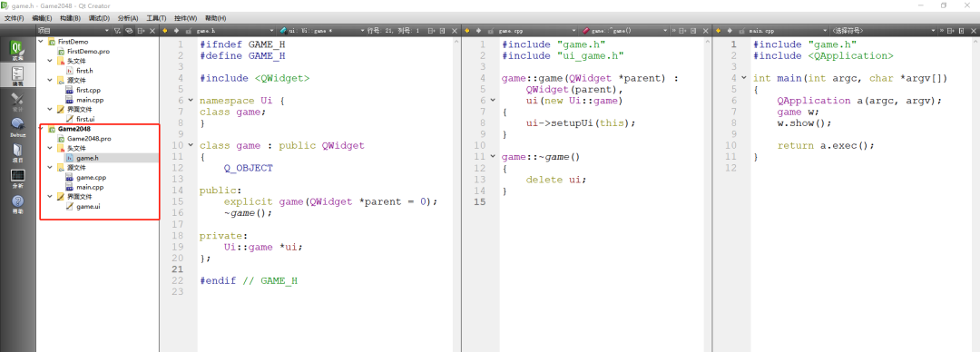Image resolution: width=980 pixels, height=352 pixels.
Task: Click the lock icon beside game.h
Action: click(188, 30)
